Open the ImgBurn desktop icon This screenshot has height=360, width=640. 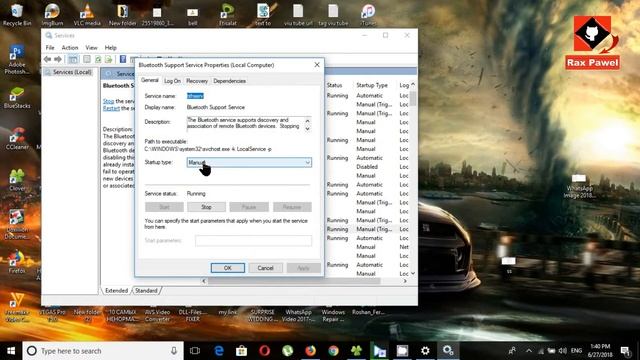tap(52, 15)
